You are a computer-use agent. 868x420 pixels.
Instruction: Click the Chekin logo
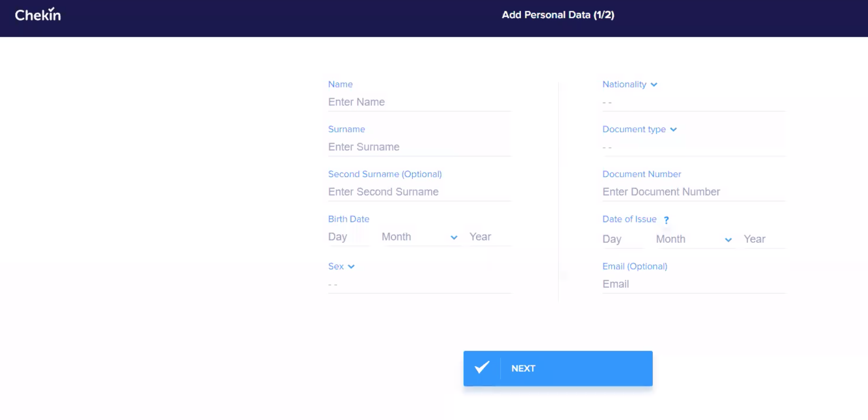click(38, 15)
